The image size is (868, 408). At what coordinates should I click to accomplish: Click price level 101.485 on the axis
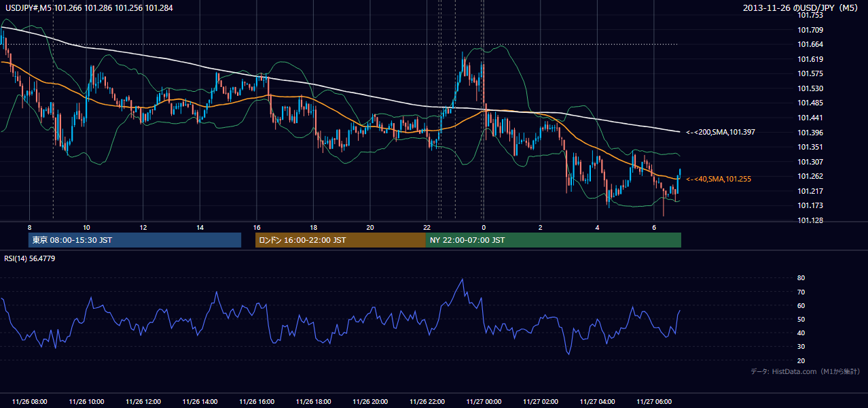click(810, 103)
